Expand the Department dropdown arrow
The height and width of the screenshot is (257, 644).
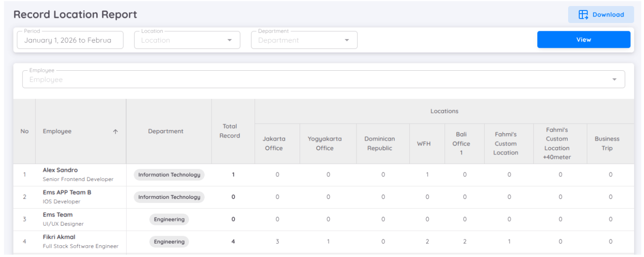point(347,40)
